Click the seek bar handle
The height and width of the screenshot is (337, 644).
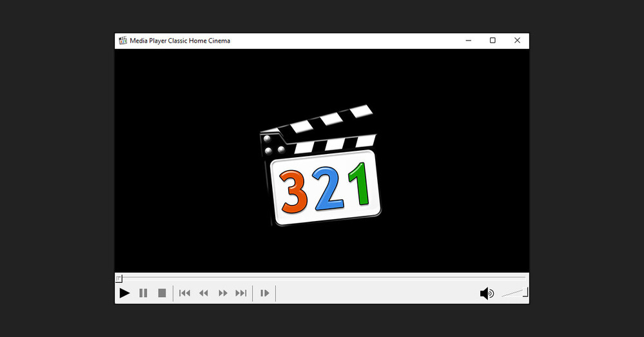coord(119,279)
